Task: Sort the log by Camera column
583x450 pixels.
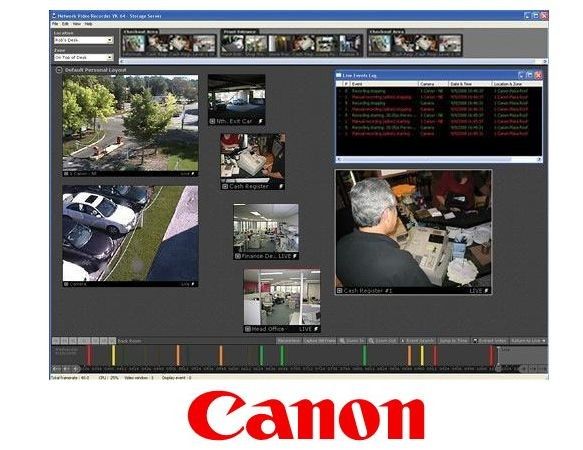Action: pos(433,84)
